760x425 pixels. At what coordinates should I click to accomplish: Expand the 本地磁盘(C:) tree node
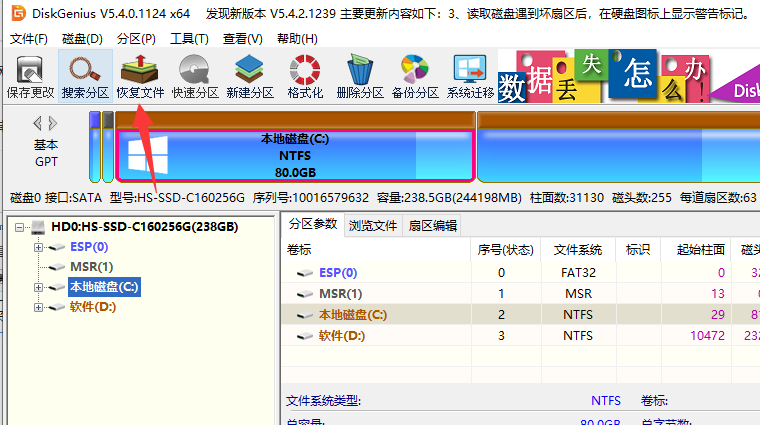tap(39, 287)
